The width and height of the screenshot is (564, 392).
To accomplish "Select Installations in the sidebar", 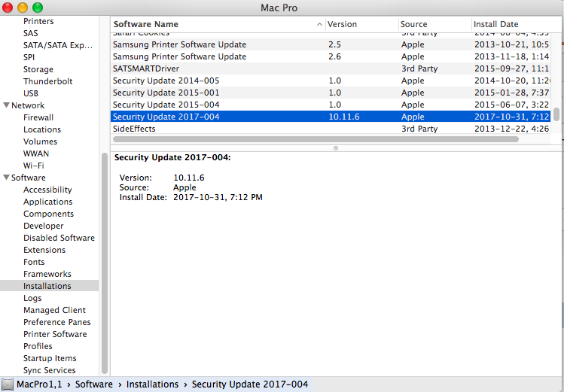I will (x=49, y=286).
